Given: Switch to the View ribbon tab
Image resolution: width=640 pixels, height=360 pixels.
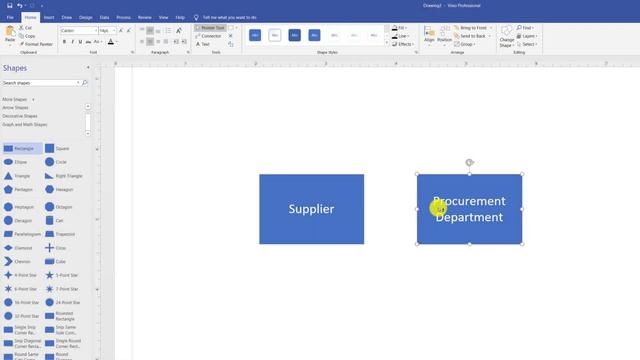Looking at the screenshot, I should point(163,18).
